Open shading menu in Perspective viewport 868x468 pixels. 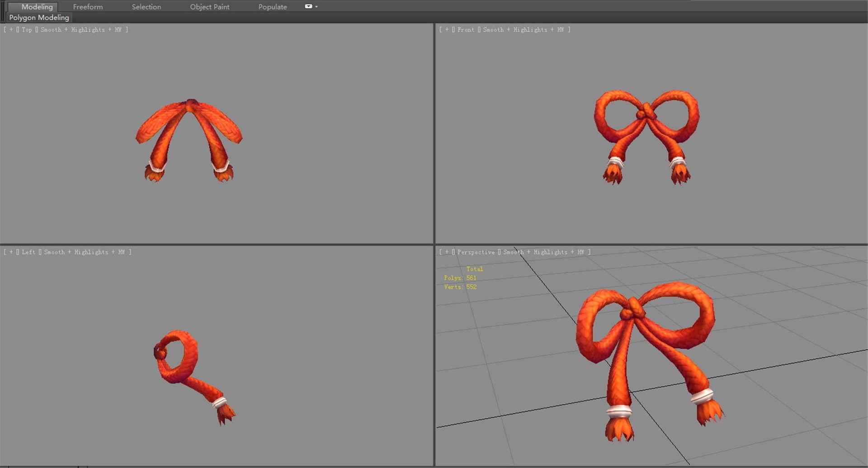point(544,252)
